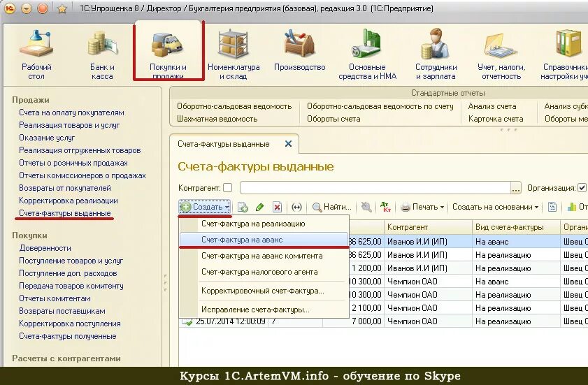Open Карточка счета report
The image size is (588, 385).
(x=496, y=119)
